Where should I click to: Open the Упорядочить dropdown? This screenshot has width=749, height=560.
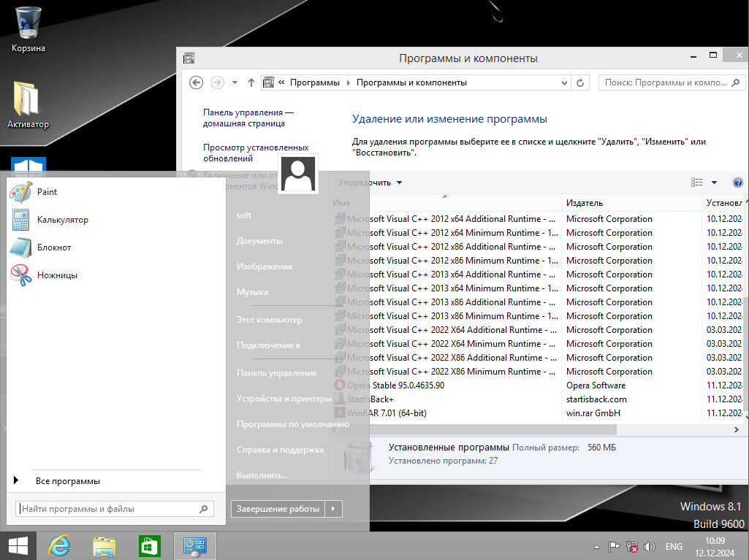pyautogui.click(x=370, y=183)
